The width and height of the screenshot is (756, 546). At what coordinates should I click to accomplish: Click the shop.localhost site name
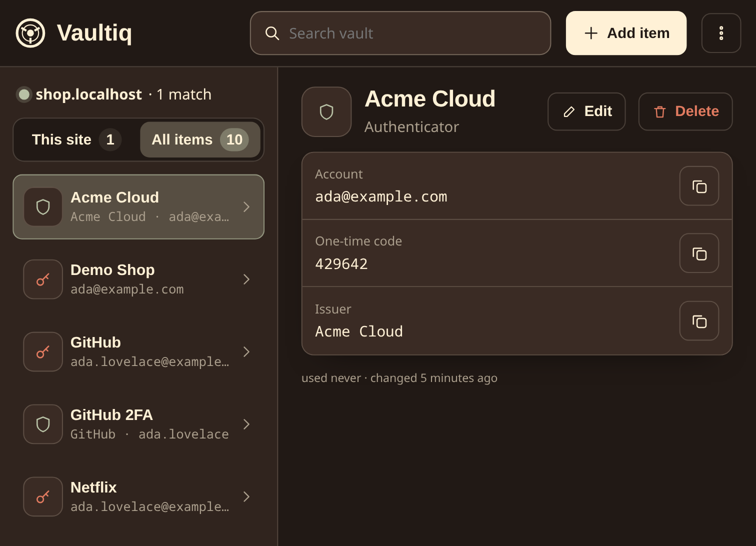(89, 94)
